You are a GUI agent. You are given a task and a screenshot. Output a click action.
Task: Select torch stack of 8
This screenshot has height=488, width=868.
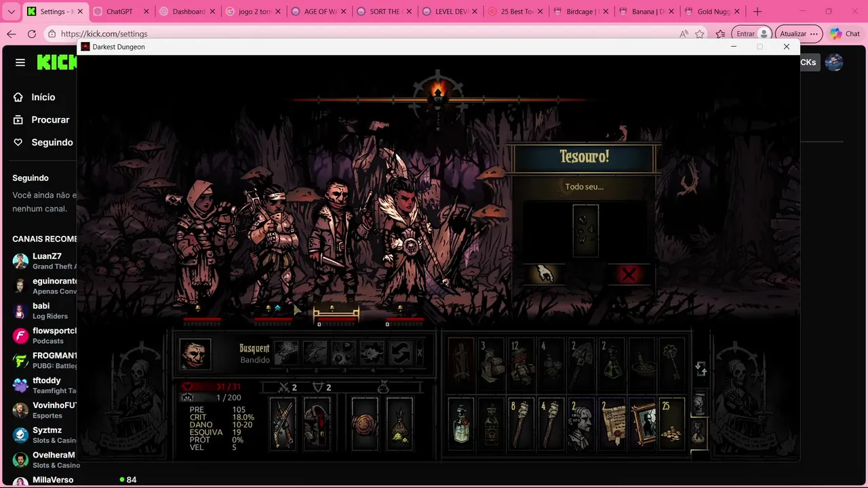coord(521,424)
